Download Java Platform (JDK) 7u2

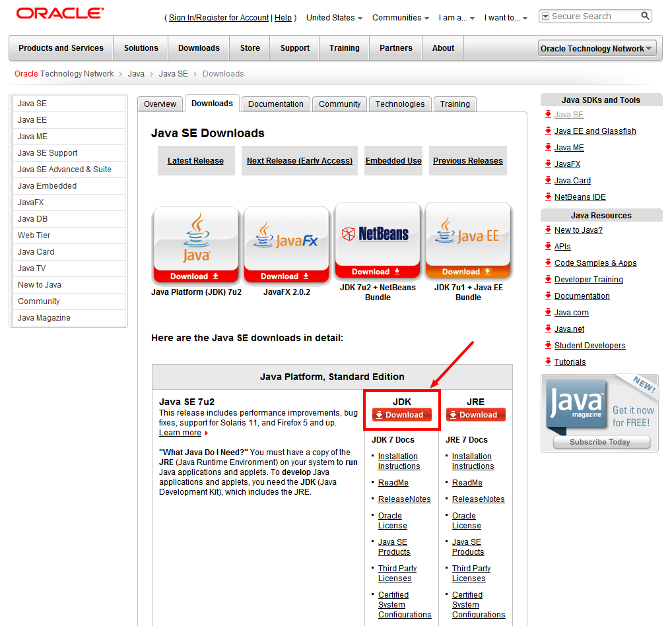tap(196, 276)
